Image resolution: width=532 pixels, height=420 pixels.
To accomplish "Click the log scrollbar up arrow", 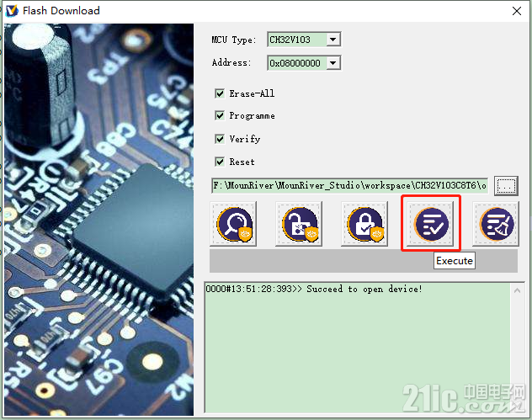I will coord(517,290).
